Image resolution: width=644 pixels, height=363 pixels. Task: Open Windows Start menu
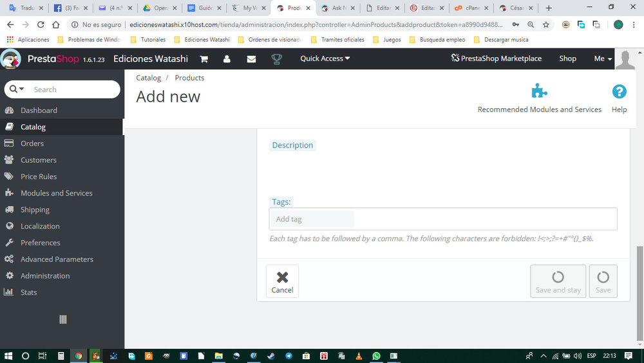point(8,356)
